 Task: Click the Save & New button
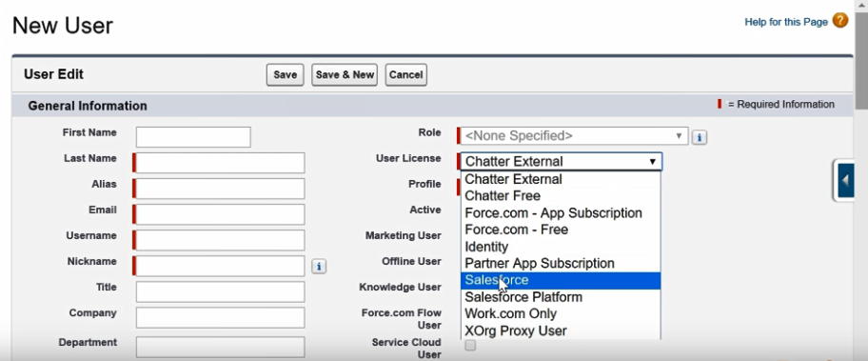pos(345,74)
